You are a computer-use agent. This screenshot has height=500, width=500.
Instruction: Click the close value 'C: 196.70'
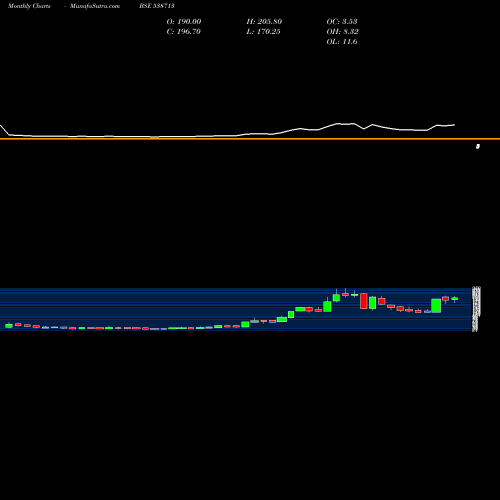[183, 32]
